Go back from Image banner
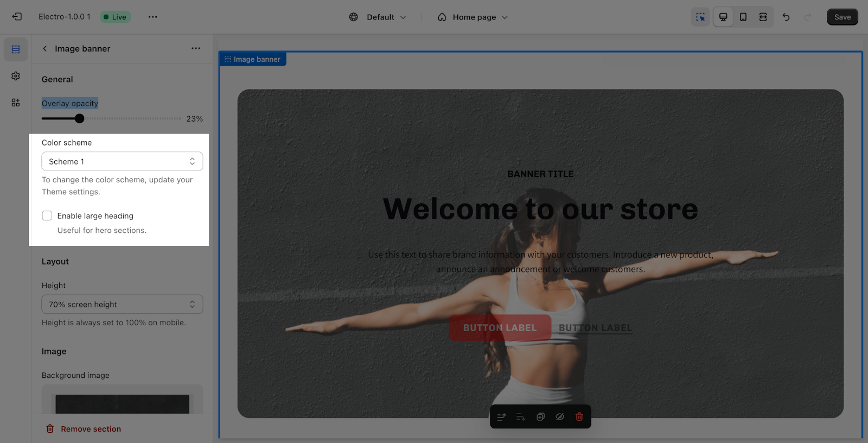Viewport: 868px width, 443px height. click(45, 48)
